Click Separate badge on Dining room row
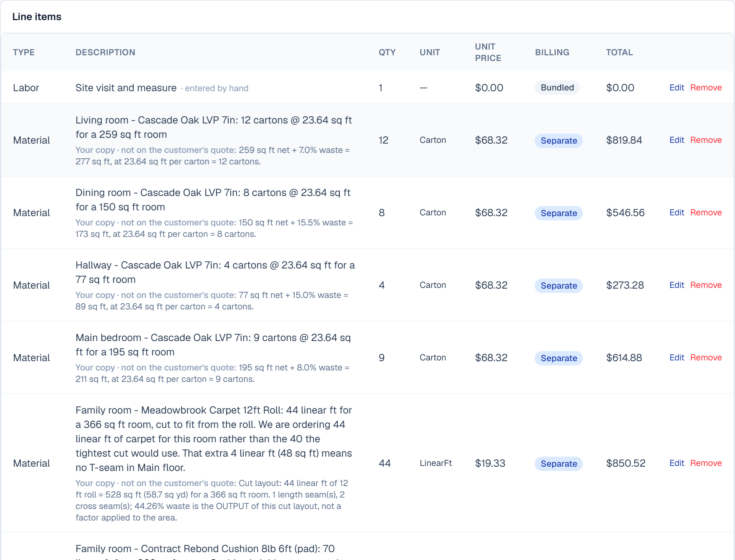 pos(558,213)
